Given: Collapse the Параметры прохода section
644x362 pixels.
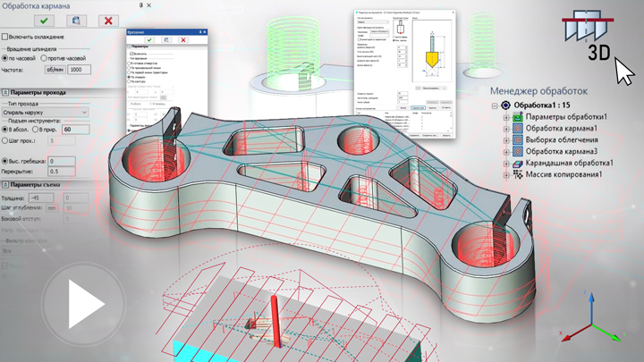Looking at the screenshot, I should tap(5, 93).
